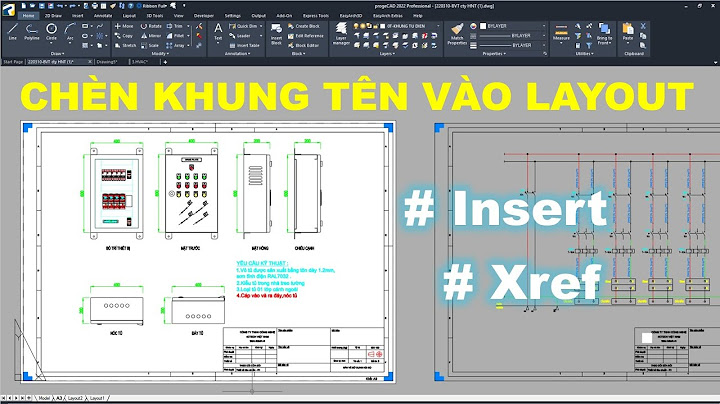Select the Circle tool
This screenshot has width=720, height=404.
pos(51,32)
